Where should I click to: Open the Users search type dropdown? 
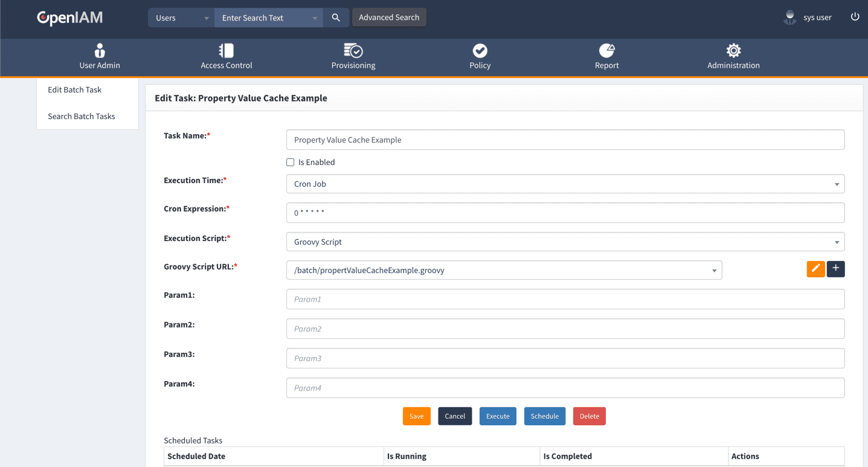[x=181, y=18]
